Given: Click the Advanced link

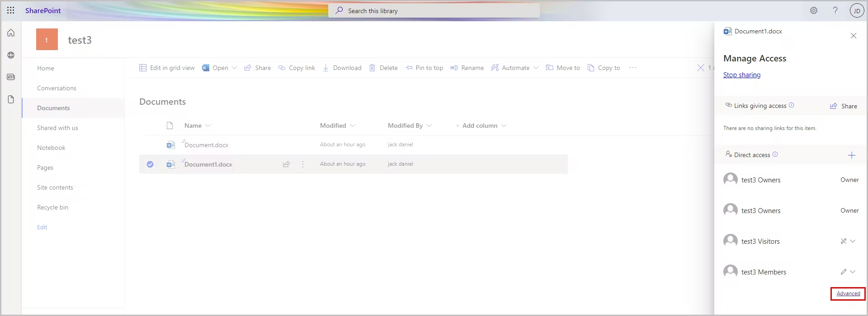Looking at the screenshot, I should 848,293.
